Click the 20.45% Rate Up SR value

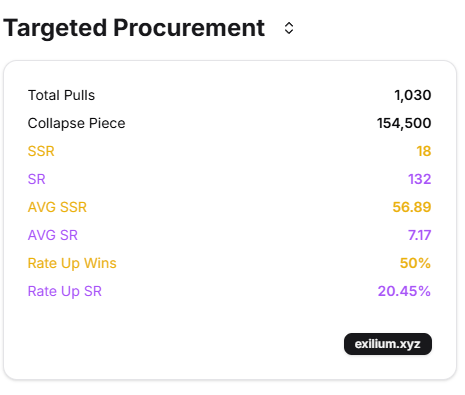404,291
